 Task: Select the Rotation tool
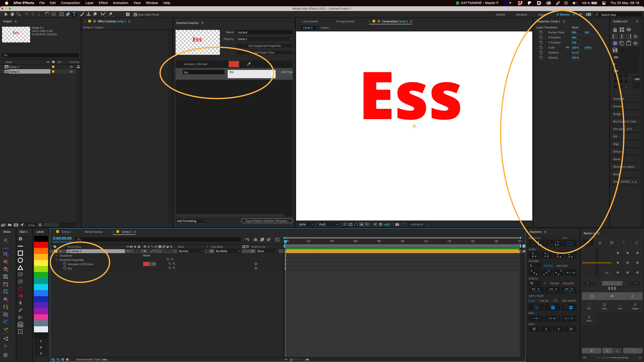tap(47, 14)
